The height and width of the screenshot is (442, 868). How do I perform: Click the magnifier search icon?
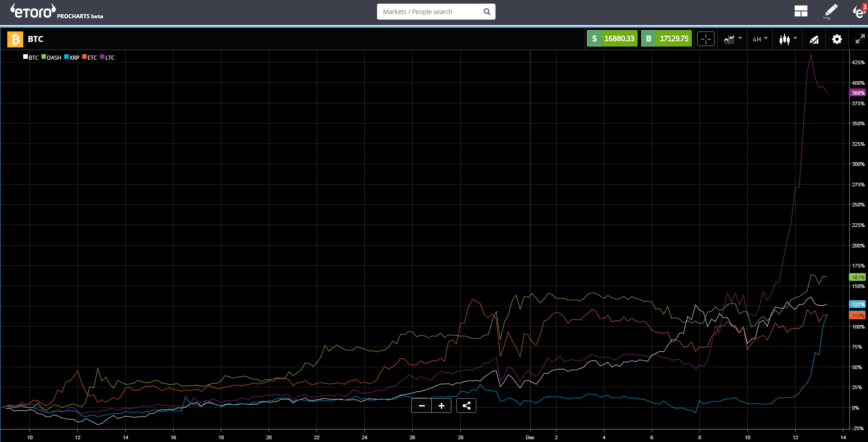[x=487, y=12]
